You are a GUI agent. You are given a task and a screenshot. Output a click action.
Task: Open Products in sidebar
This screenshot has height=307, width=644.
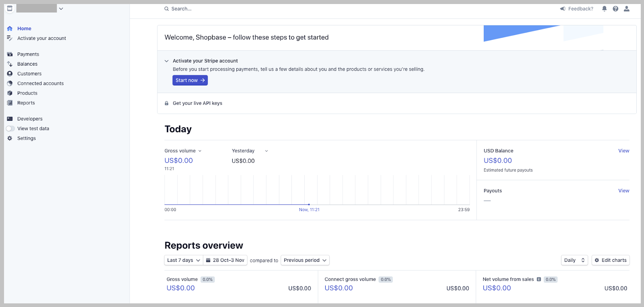pyautogui.click(x=27, y=93)
